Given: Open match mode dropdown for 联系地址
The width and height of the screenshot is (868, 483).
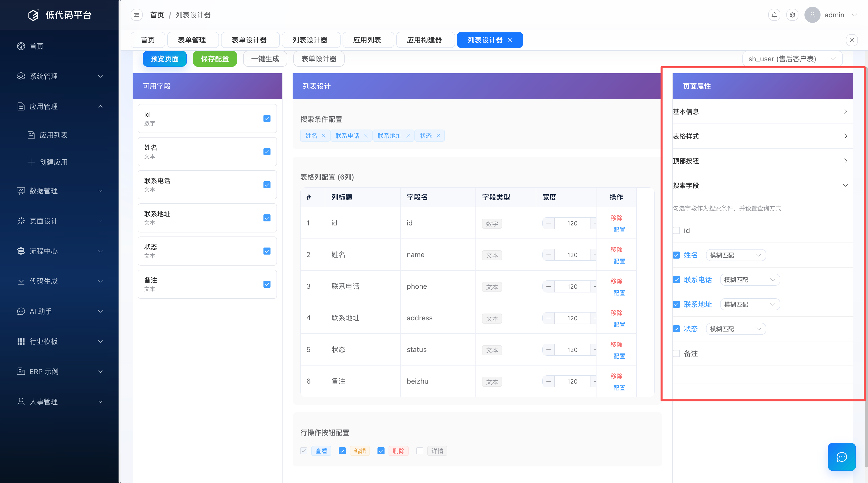Looking at the screenshot, I should tap(750, 304).
